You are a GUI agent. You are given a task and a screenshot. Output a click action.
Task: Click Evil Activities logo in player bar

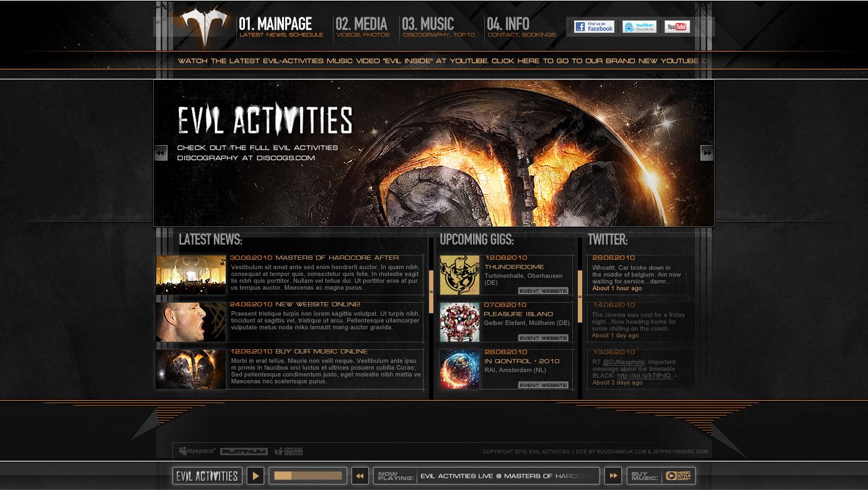tap(207, 476)
